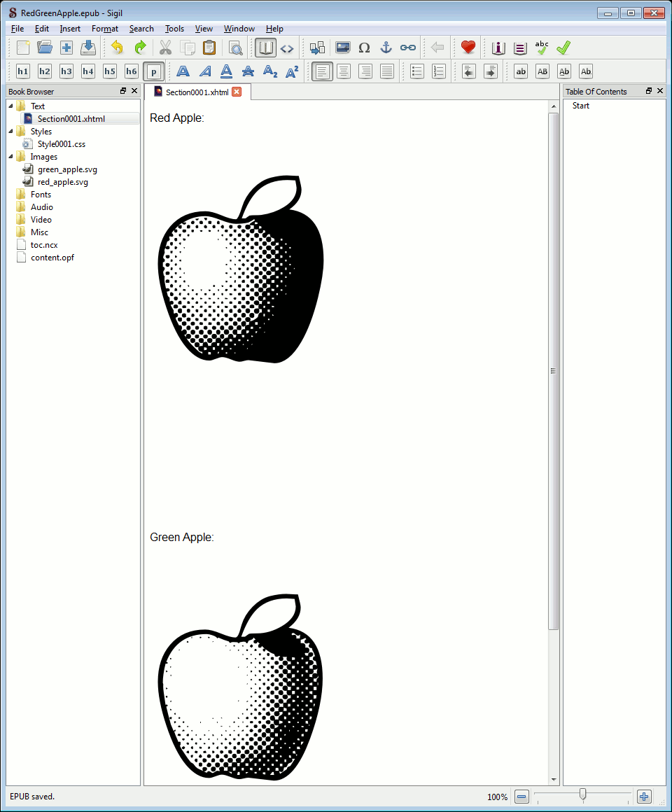672x812 pixels.
Task: Apply Heading 3 style with h3
Action: pos(66,71)
